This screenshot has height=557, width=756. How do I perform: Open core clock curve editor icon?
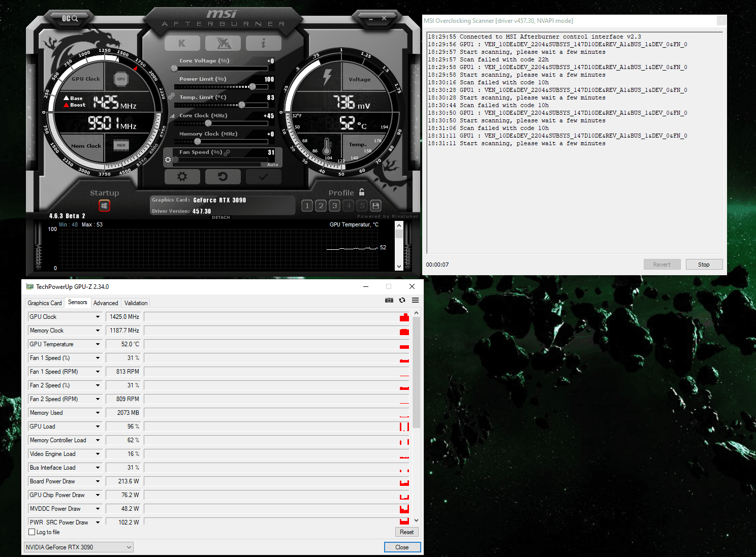point(172,116)
